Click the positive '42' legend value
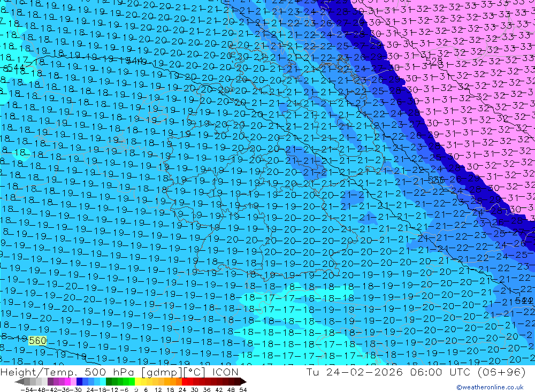 pos(219,390)
